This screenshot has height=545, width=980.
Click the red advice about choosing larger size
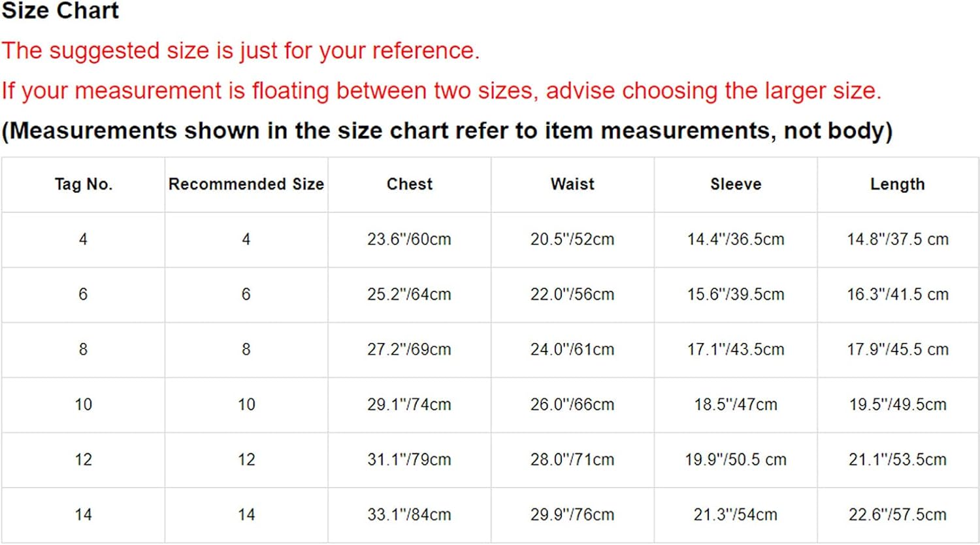(442, 90)
